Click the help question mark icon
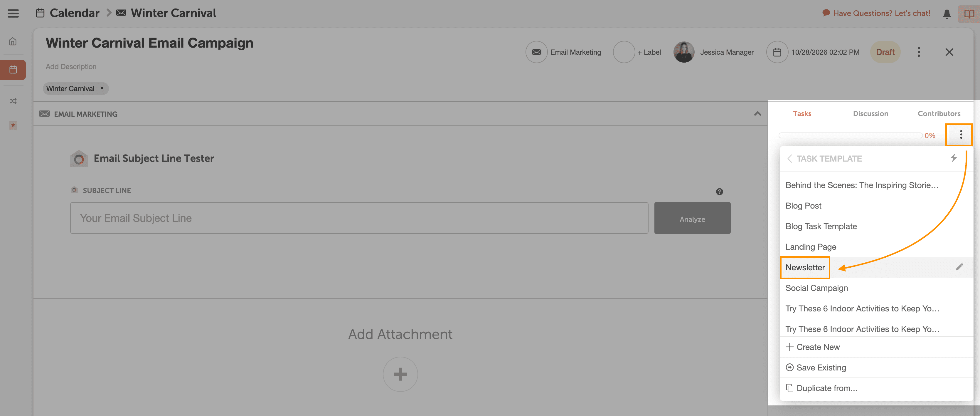Screen dimensions: 980x416 [x=719, y=192]
